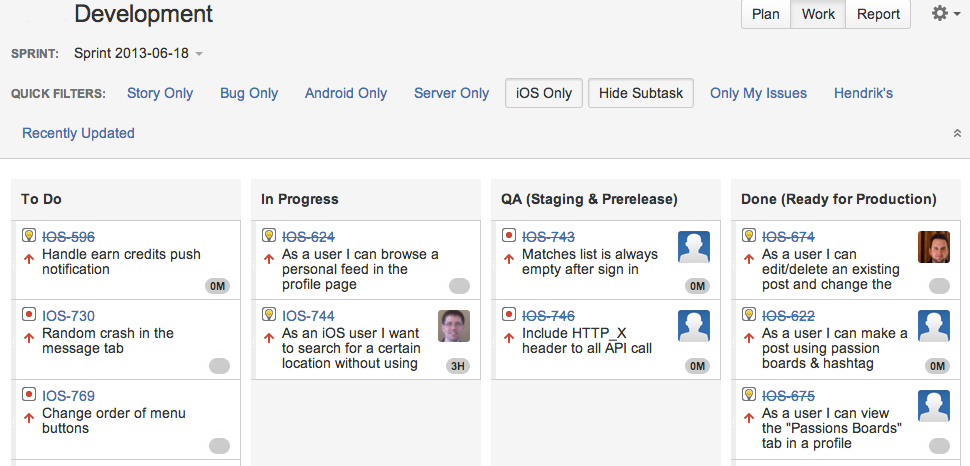
Task: Click the story icon on IOS-744
Action: (x=269, y=316)
